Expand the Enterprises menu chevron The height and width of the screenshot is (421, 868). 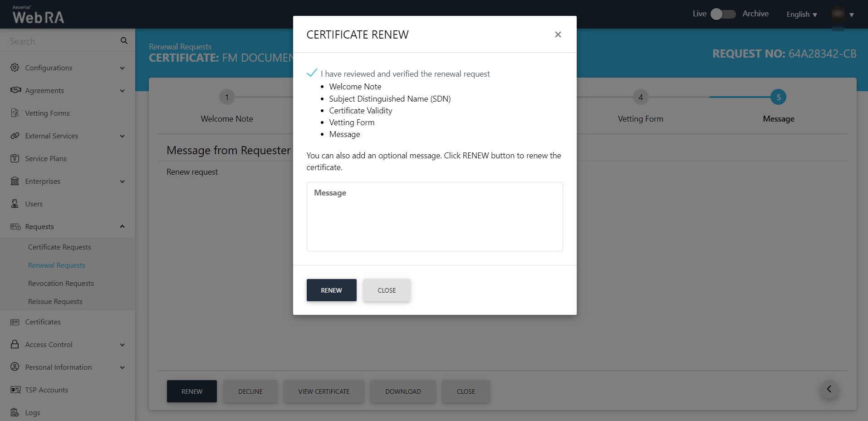122,181
